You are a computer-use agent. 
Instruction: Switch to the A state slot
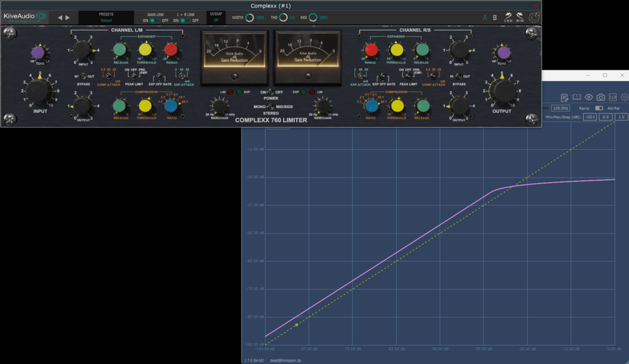point(485,18)
